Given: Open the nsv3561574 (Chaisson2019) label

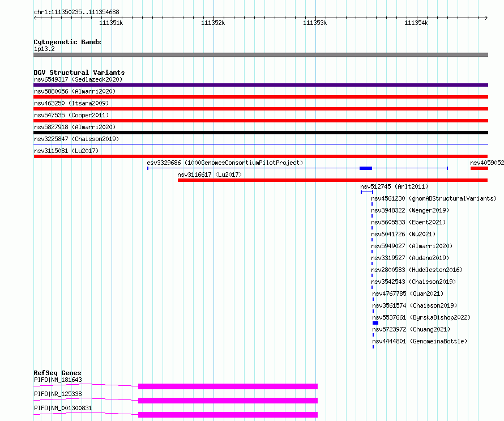Looking at the screenshot, I should click(415, 305).
